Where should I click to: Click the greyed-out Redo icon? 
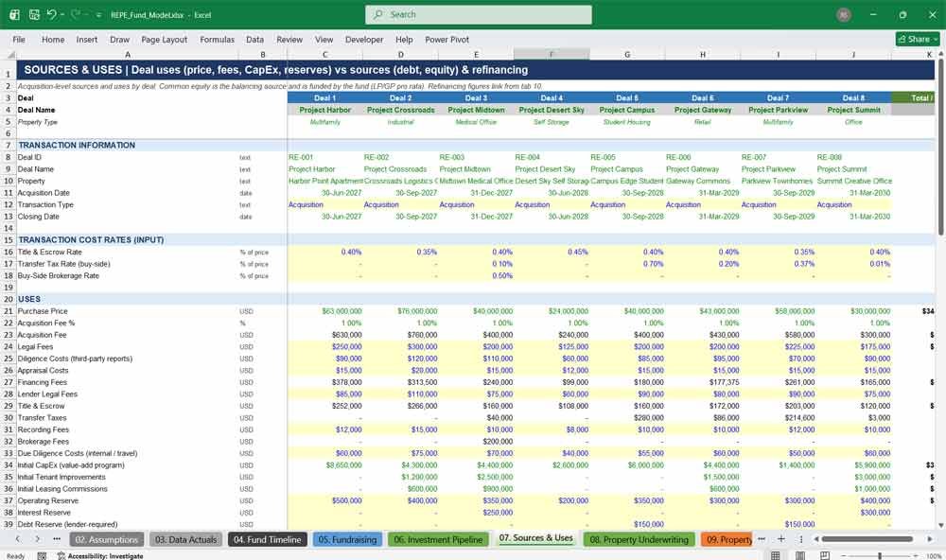pyautogui.click(x=76, y=14)
